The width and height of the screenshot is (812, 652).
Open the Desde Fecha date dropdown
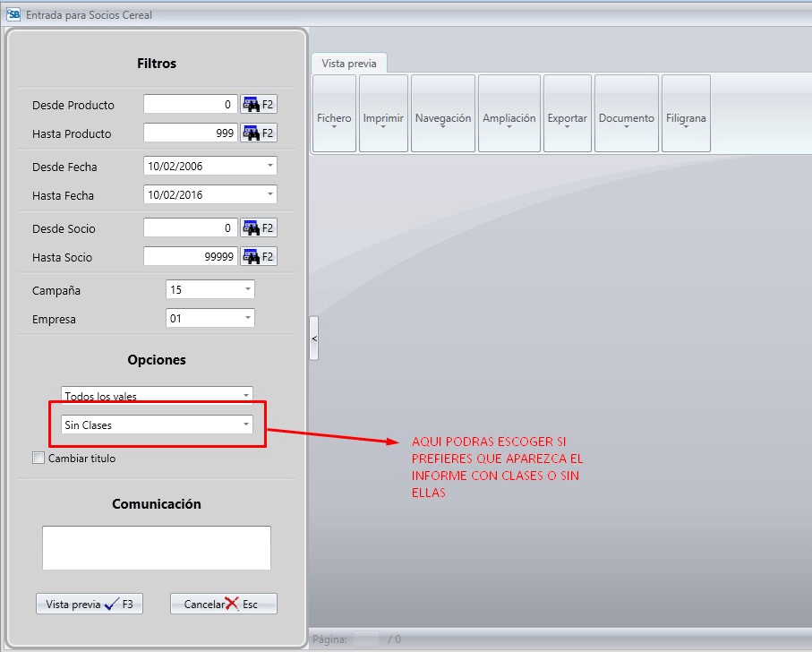pos(269,167)
